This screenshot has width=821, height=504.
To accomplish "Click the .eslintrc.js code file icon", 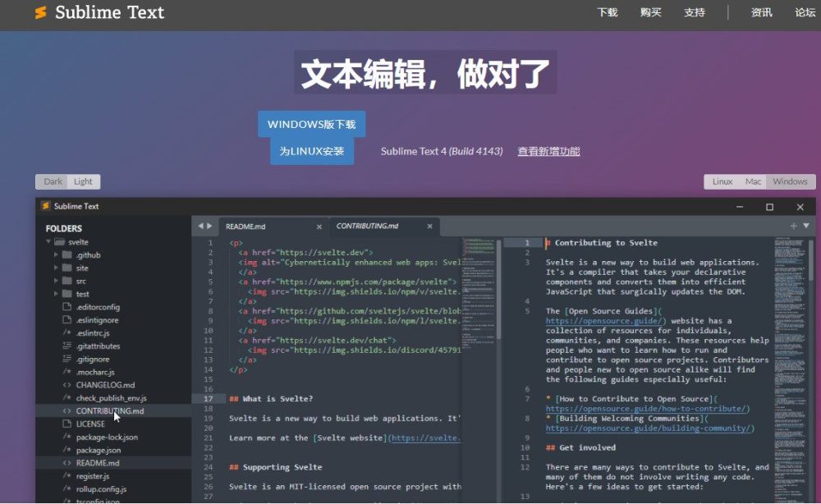I will click(67, 333).
